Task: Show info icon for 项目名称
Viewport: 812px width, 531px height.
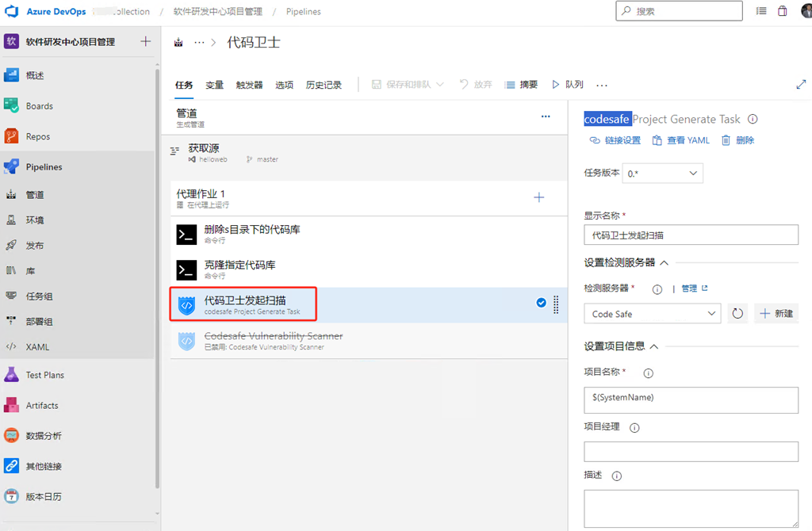Action: 649,373
